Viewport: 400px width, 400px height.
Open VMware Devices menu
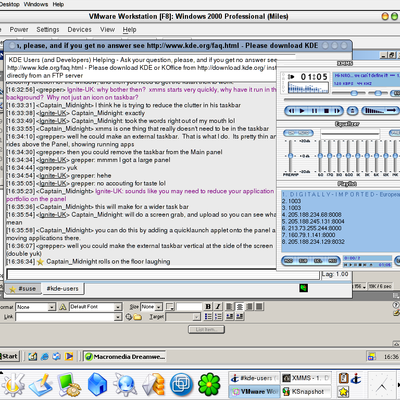(x=79, y=29)
